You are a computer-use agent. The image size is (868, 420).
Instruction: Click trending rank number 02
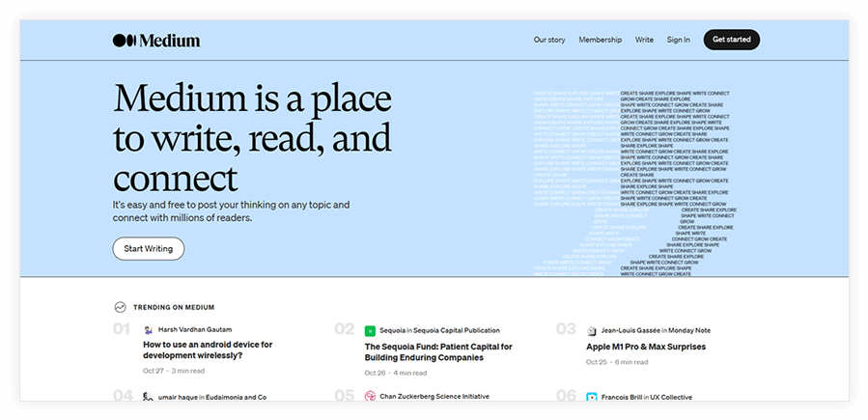point(344,330)
